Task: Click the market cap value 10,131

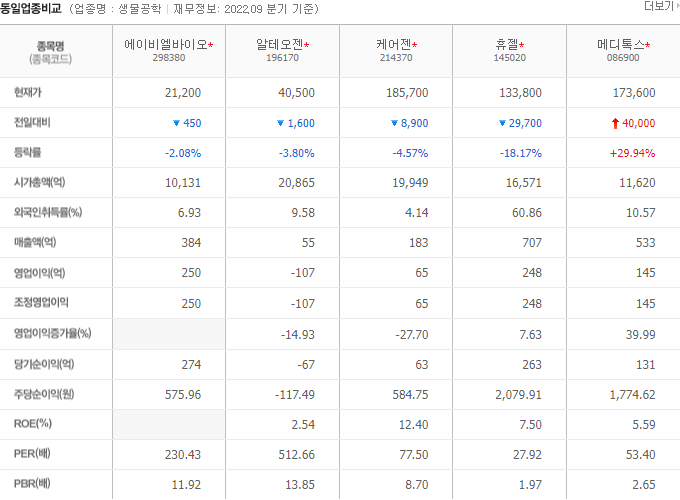Action: (x=183, y=183)
